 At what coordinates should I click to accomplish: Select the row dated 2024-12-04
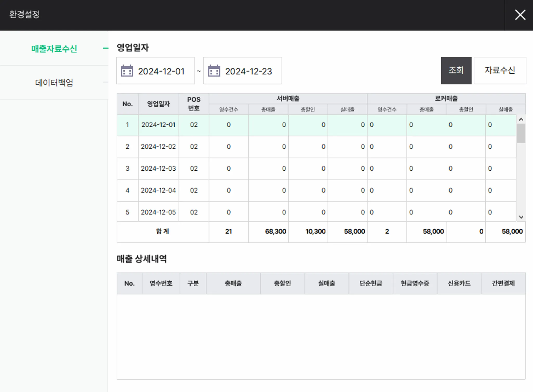[x=158, y=190]
